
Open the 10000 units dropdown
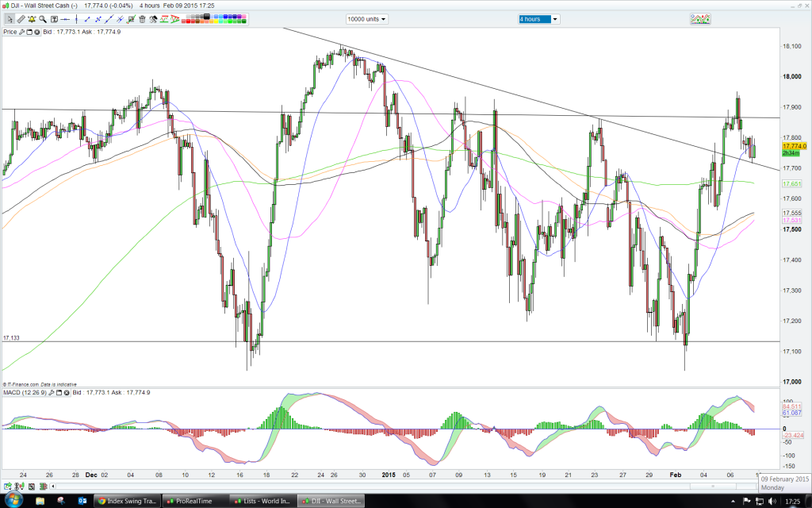click(366, 19)
